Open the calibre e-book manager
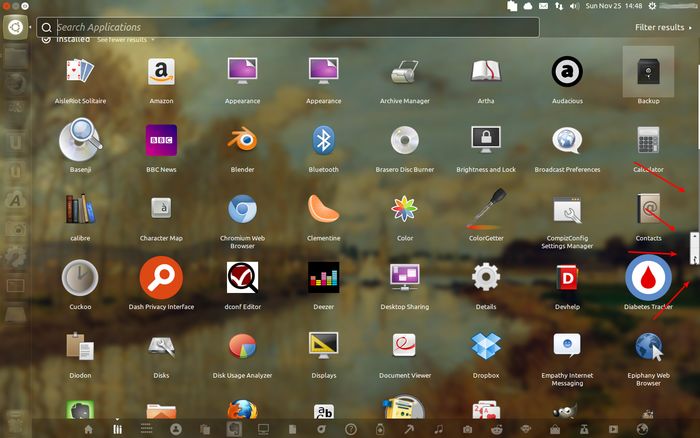 (x=80, y=209)
